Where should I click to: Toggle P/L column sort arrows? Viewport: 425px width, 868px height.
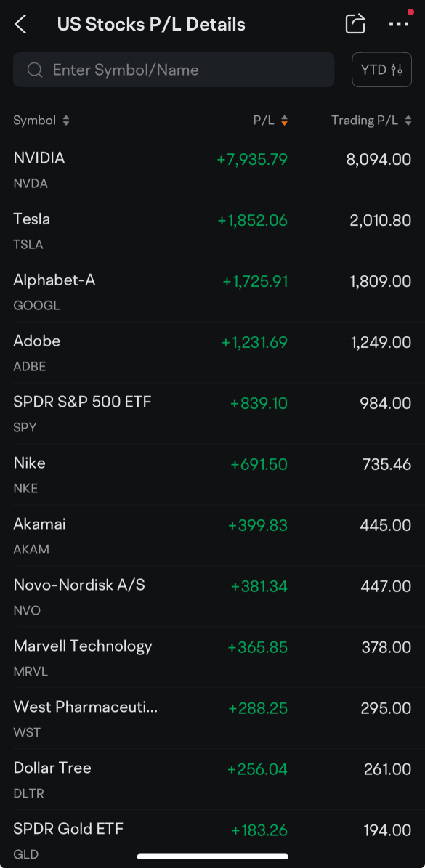[x=285, y=121]
